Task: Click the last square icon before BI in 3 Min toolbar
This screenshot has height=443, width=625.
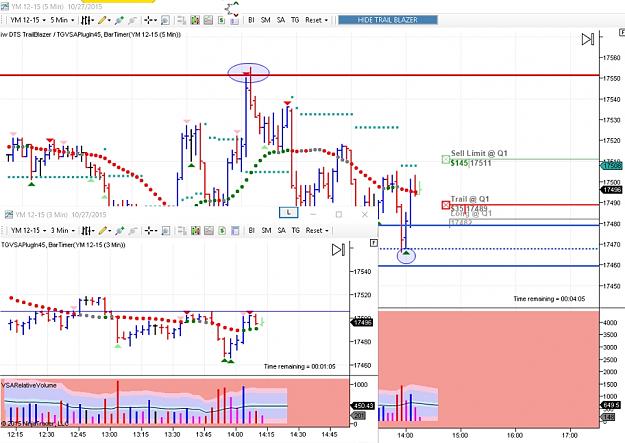Action: pos(235,230)
